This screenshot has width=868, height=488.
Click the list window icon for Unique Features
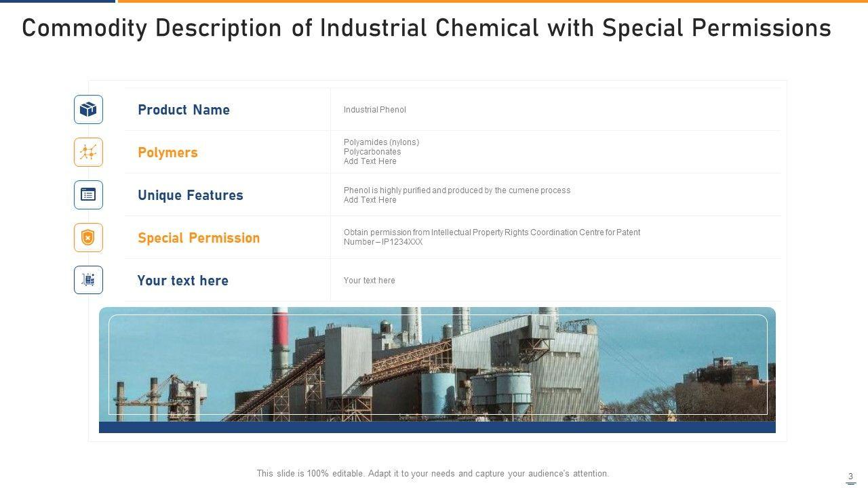(x=88, y=195)
